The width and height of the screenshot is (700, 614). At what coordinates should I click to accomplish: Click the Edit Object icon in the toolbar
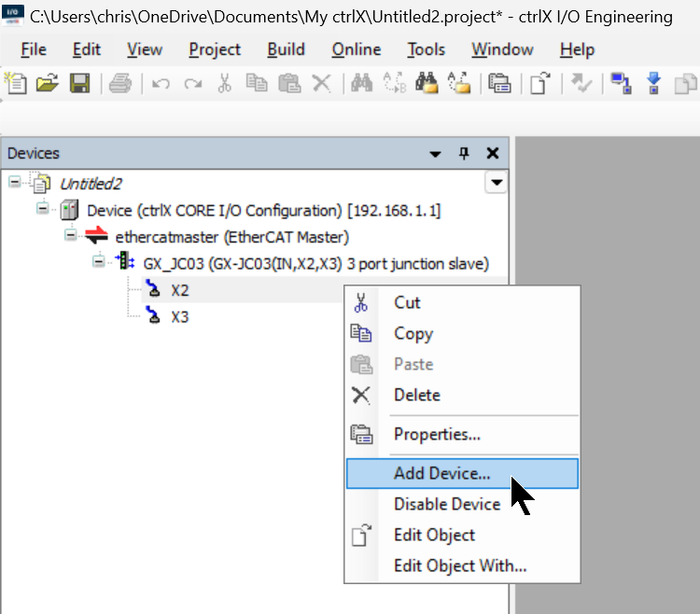pos(539,83)
